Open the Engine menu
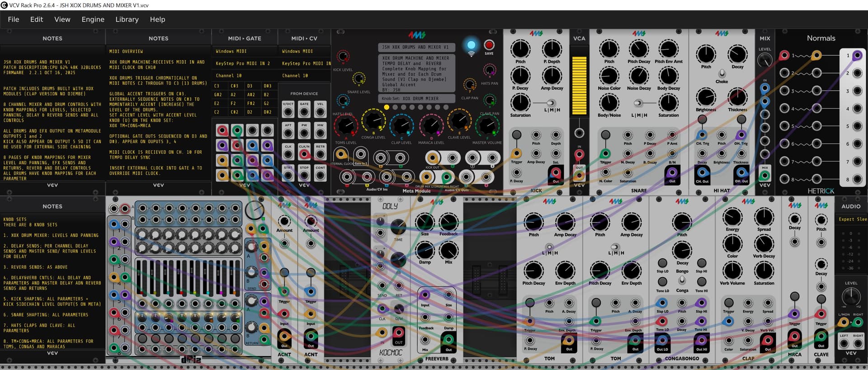This screenshot has height=370, width=868. click(x=93, y=19)
